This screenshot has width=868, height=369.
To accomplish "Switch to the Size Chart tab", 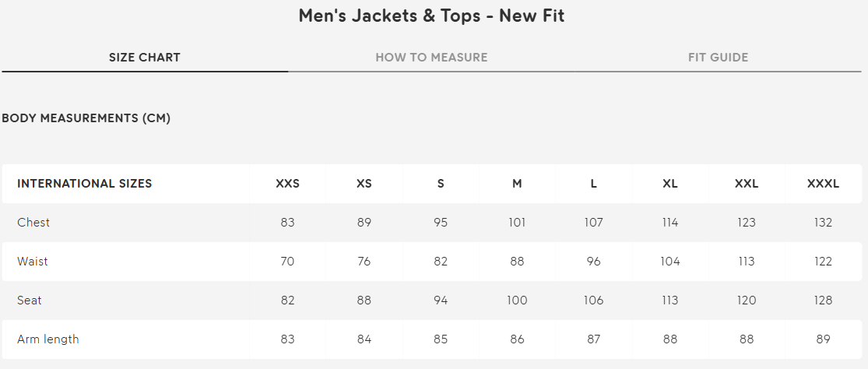I will point(145,58).
